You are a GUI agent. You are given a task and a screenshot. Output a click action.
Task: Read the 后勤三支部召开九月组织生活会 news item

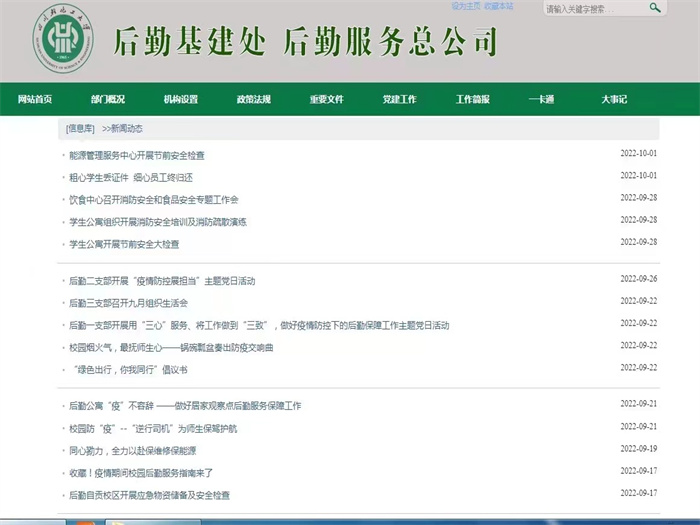[128, 302]
